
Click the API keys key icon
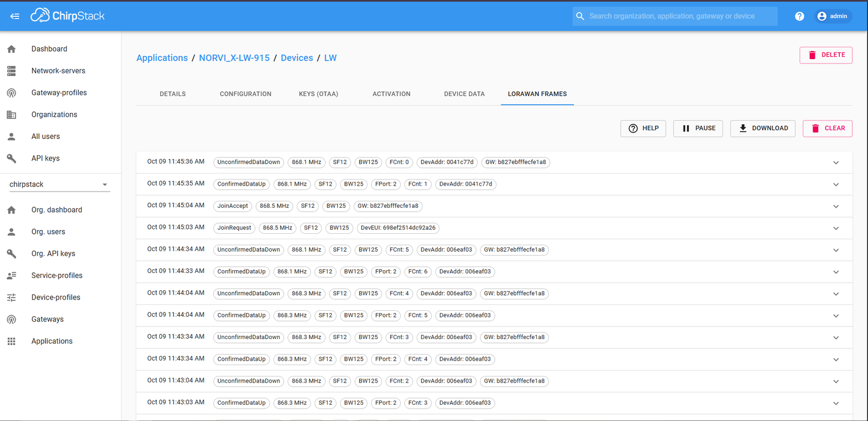point(11,158)
